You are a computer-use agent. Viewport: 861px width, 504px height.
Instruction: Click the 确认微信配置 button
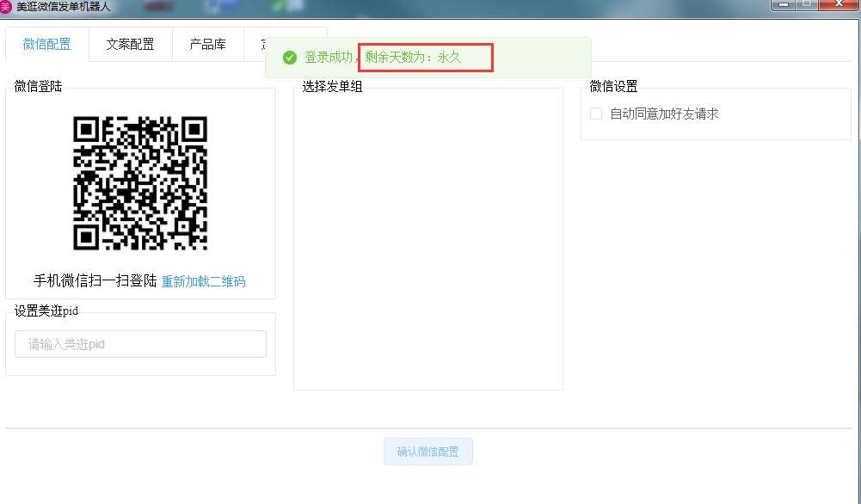pyautogui.click(x=427, y=452)
